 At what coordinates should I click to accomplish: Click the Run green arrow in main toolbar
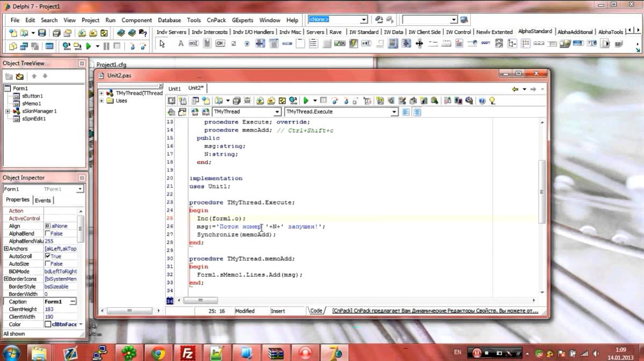pyautogui.click(x=89, y=46)
